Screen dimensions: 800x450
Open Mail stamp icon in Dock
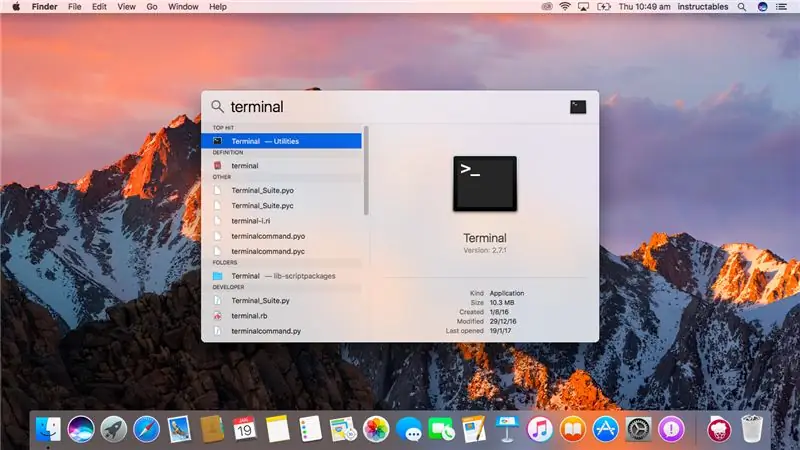[179, 429]
